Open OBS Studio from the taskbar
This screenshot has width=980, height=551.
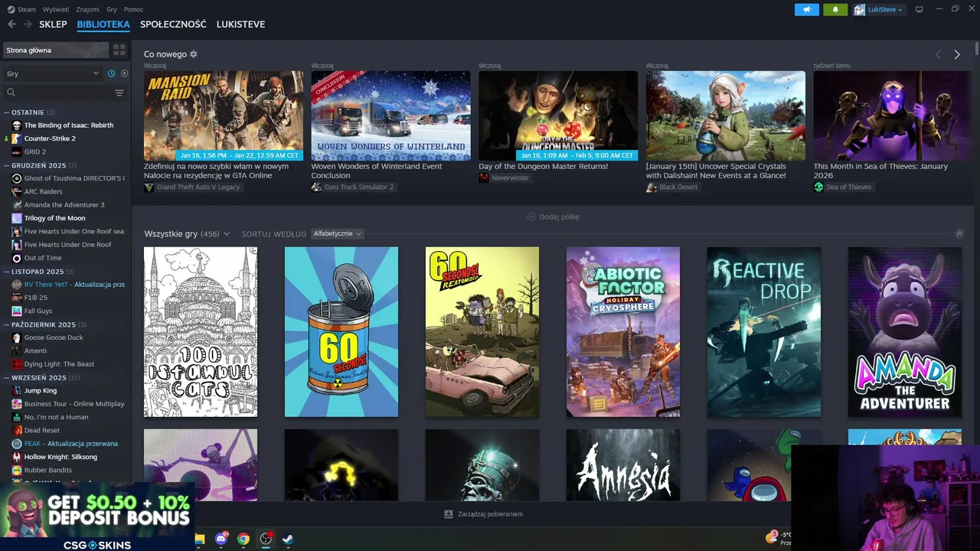pyautogui.click(x=266, y=539)
